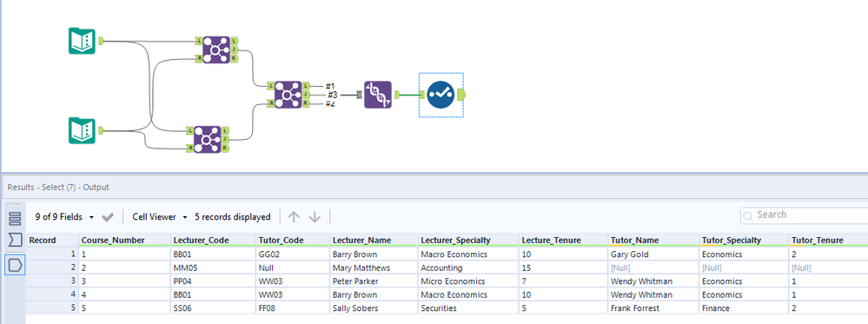The width and height of the screenshot is (868, 324).
Task: Select the Sally Sobers cell
Action: [x=374, y=308]
